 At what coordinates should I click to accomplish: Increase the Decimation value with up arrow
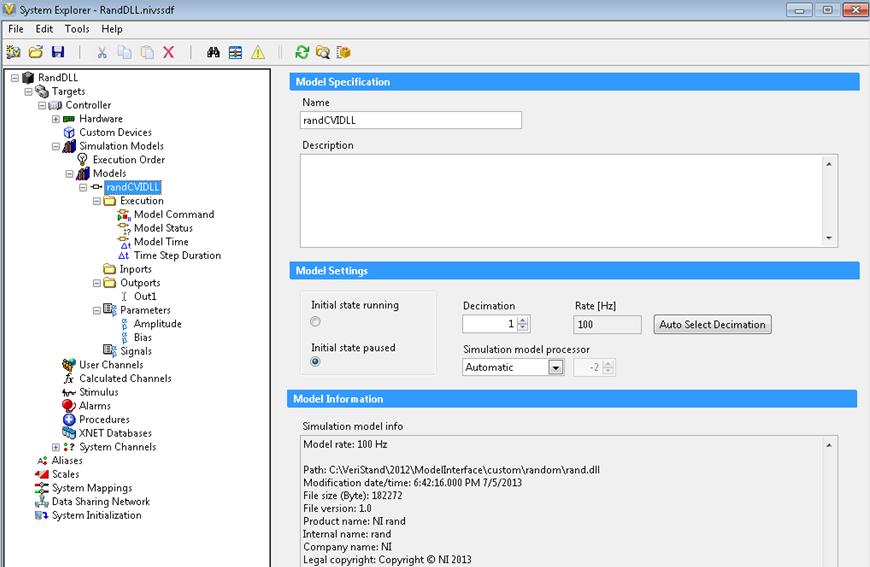523,320
